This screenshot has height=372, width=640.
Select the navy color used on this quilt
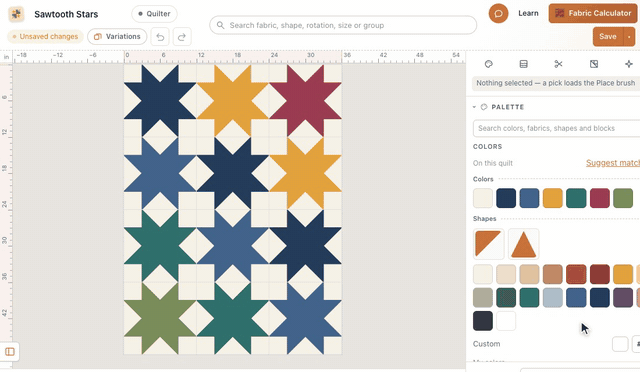[506, 198]
